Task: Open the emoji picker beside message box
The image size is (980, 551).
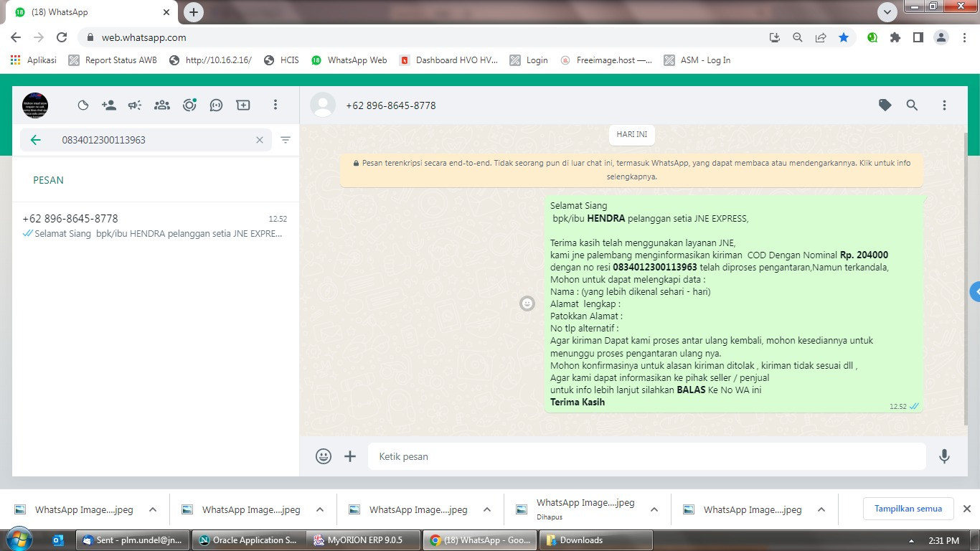Action: click(x=324, y=456)
